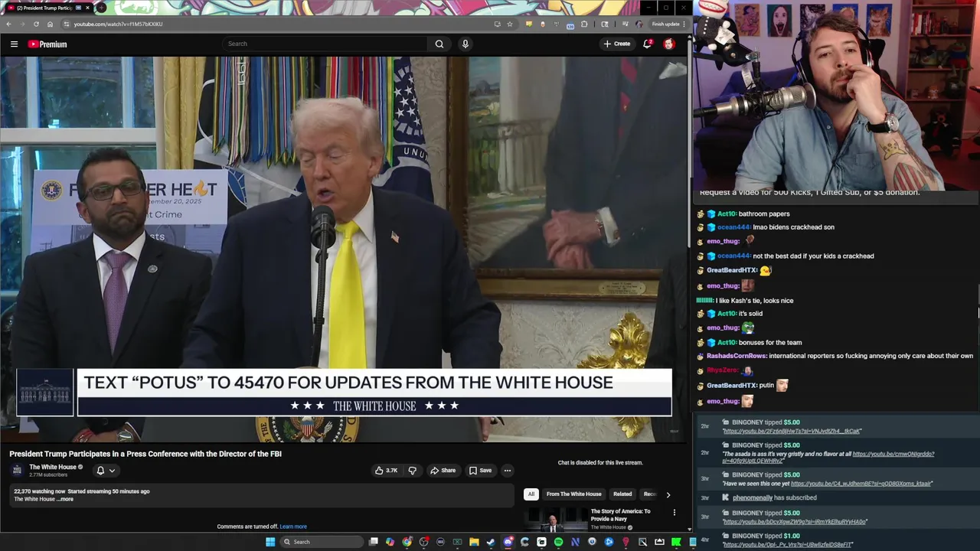
Task: Open Discord from the taskbar
Action: [x=508, y=542]
